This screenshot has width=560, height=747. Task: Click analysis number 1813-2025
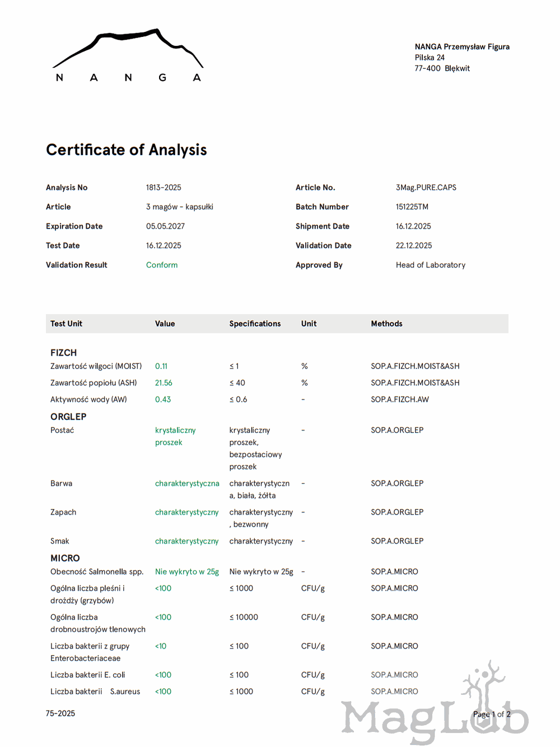[x=164, y=188]
